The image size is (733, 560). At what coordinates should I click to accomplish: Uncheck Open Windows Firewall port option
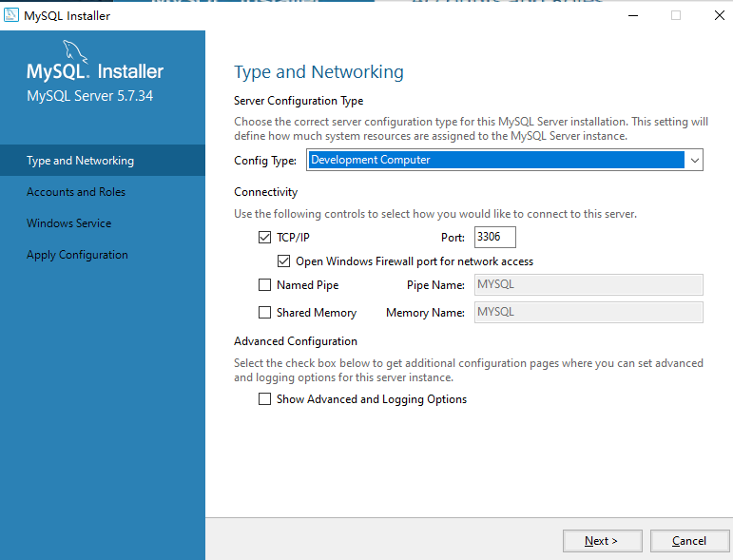click(283, 261)
